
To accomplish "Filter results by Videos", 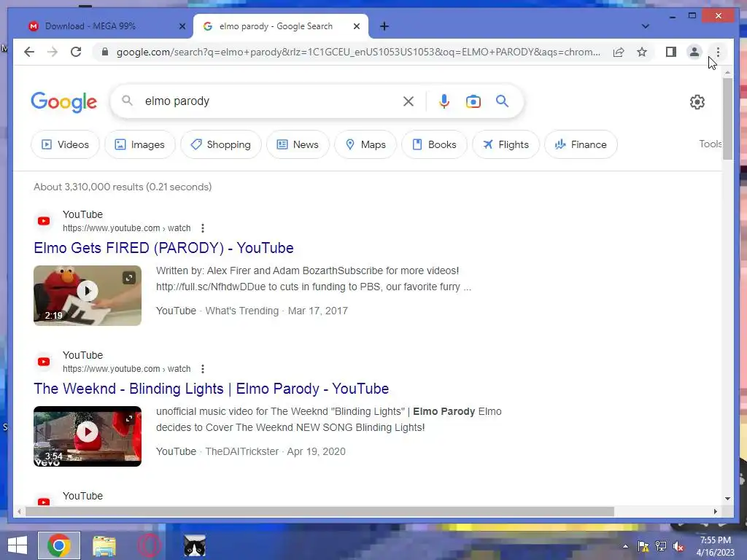I will click(65, 144).
